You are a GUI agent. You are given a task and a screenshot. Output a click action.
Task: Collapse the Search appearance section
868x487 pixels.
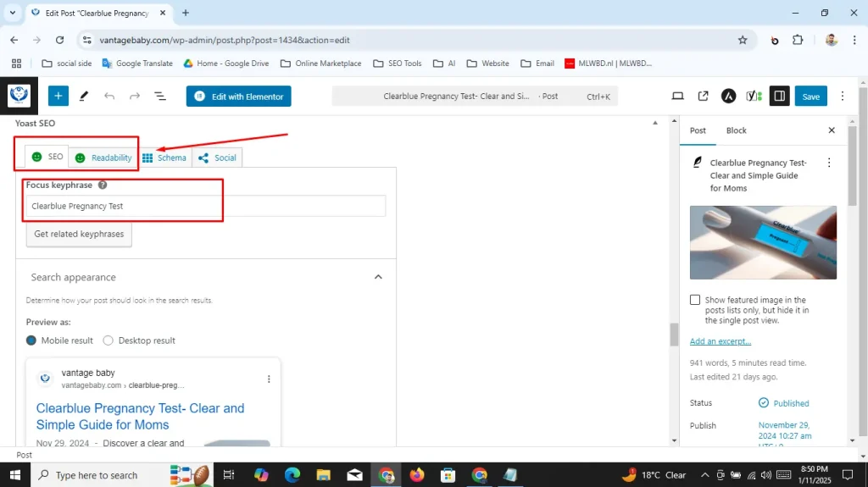click(x=378, y=277)
